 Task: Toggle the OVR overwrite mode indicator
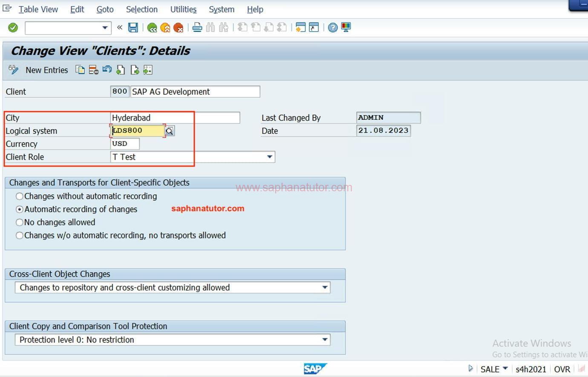pos(562,369)
